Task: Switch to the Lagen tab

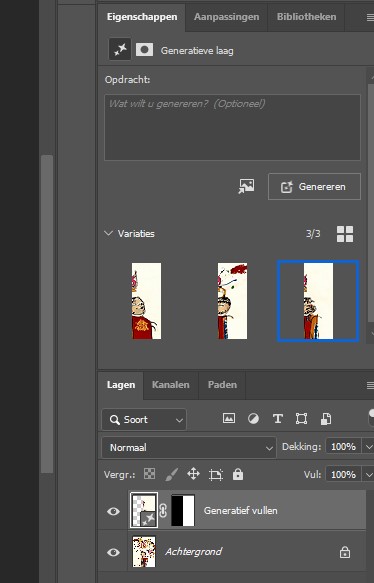Action: click(x=121, y=385)
